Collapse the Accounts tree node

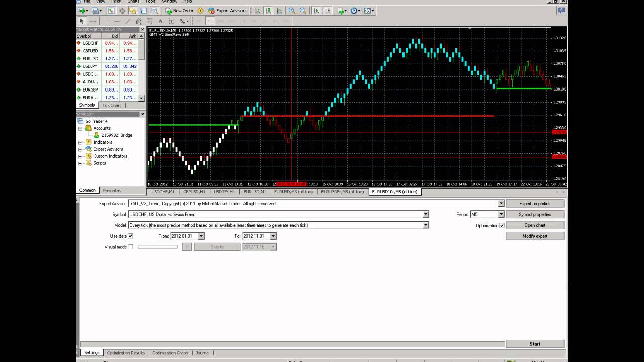click(x=80, y=128)
